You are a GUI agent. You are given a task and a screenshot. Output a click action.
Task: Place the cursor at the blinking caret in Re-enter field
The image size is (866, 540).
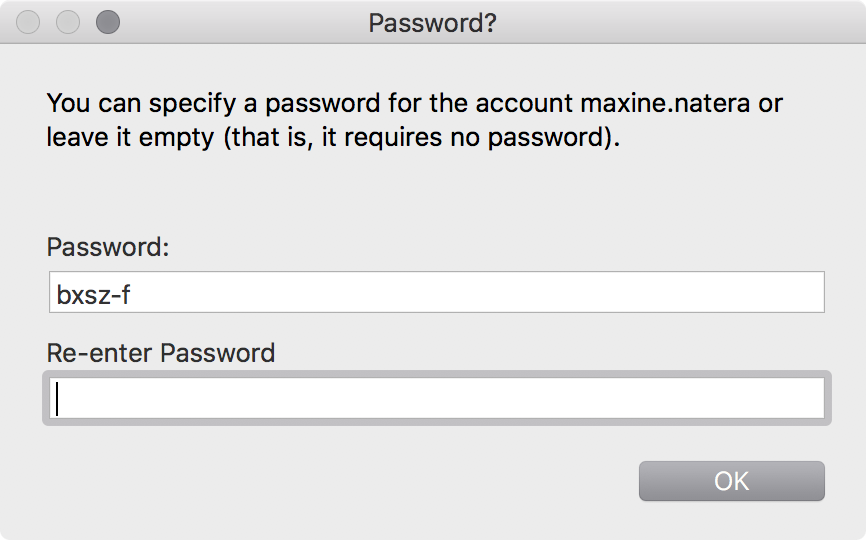(58, 399)
